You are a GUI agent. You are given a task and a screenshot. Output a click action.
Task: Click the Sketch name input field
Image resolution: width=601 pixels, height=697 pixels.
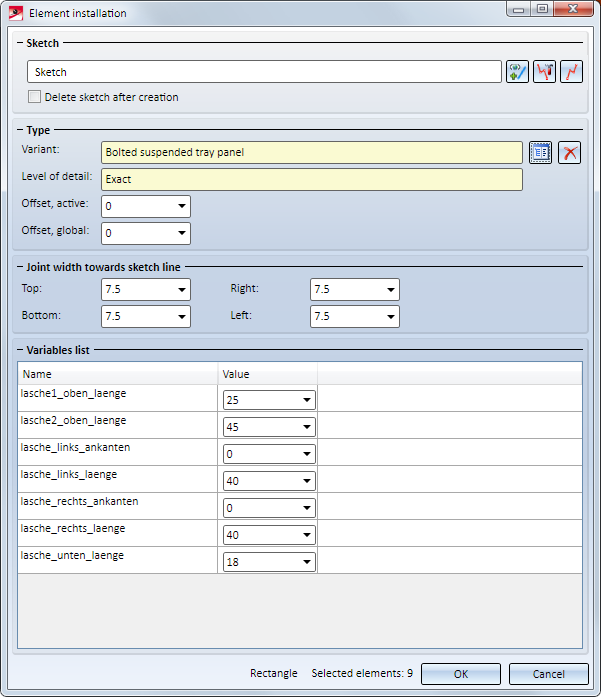point(264,72)
